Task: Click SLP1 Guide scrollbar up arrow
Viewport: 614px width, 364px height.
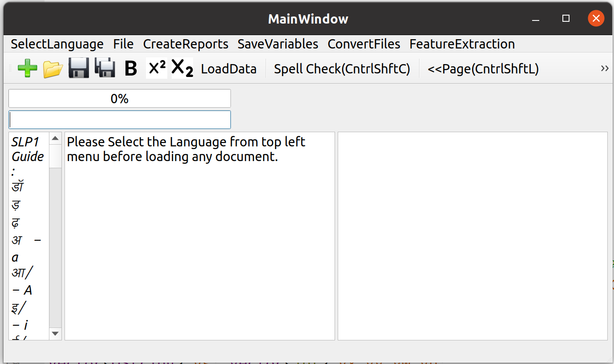Action: coord(55,138)
